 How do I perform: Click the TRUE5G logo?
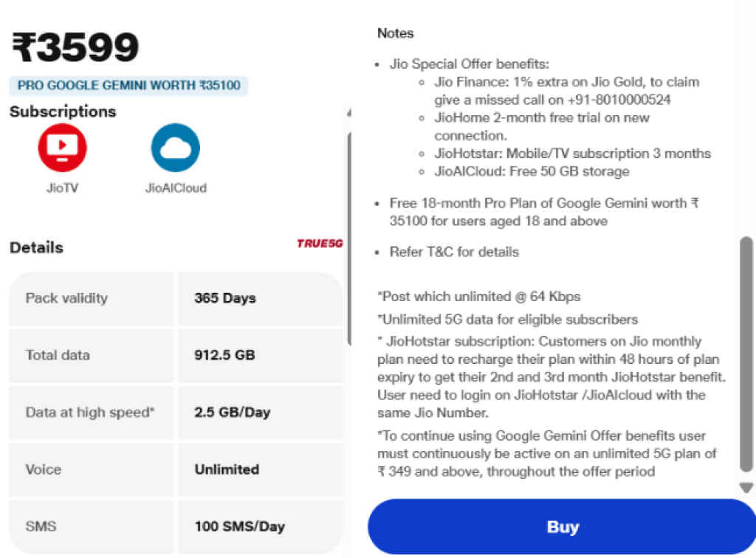[321, 243]
